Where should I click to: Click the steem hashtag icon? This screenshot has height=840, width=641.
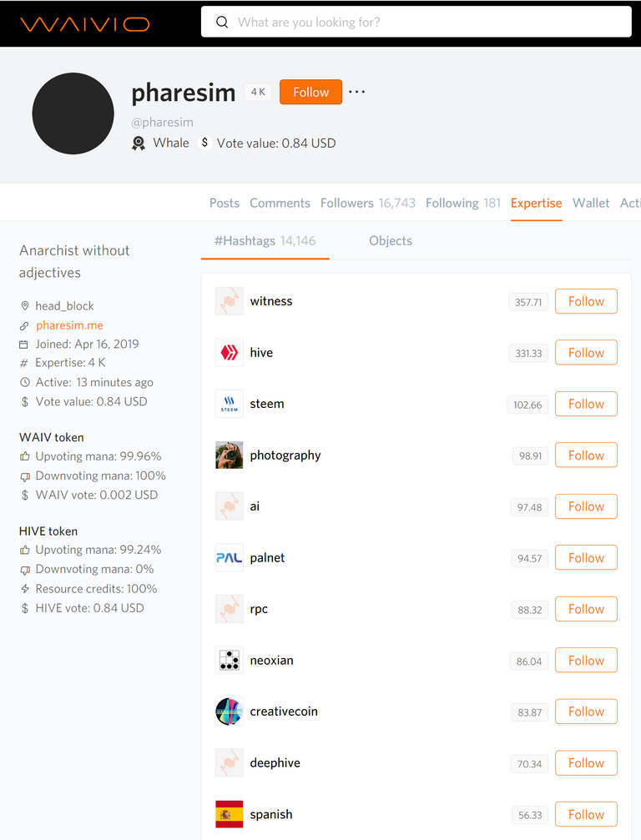coord(230,404)
